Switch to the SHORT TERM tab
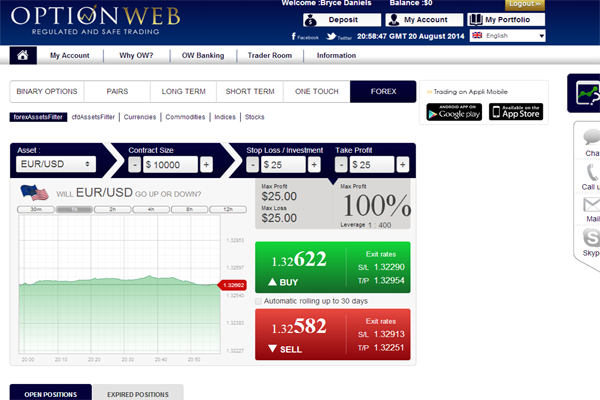Screen dimensions: 600x400 point(250,91)
